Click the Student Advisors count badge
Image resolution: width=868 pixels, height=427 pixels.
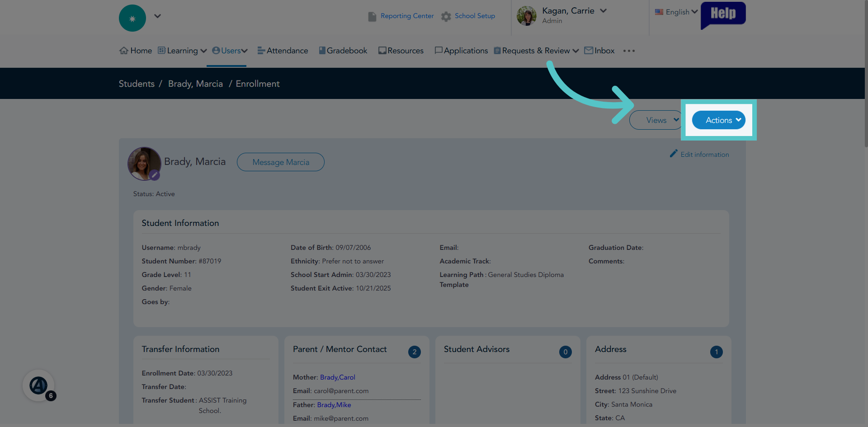[x=566, y=352]
